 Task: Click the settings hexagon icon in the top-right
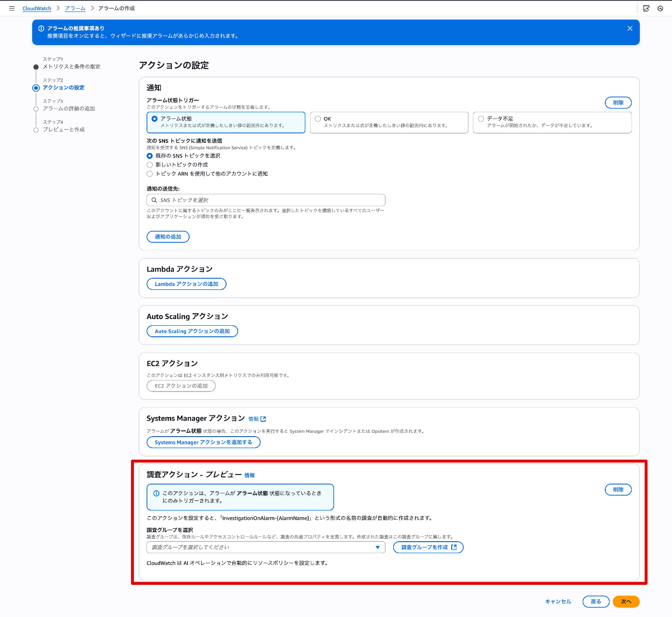point(660,8)
